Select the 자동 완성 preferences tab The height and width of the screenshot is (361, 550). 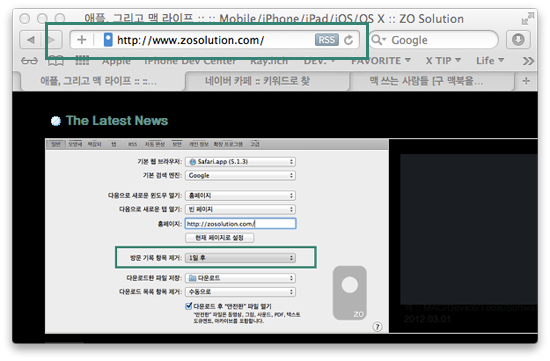pos(155,144)
